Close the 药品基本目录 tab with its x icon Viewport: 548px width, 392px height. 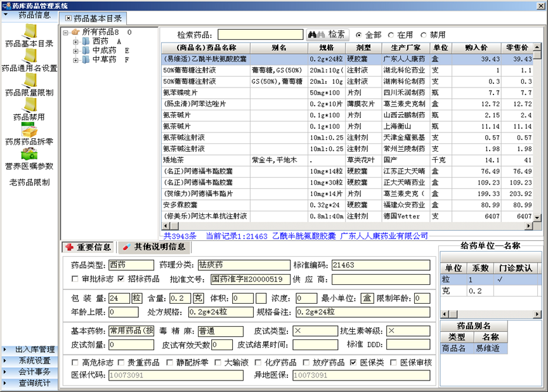[x=68, y=18]
